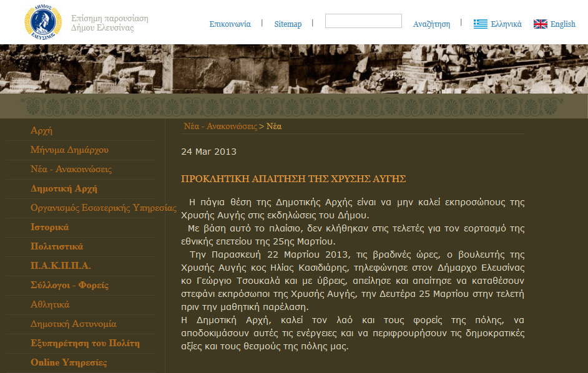Open Σύλλογοι - Φορείς in the sidebar
The image size is (588, 373).
tap(69, 286)
